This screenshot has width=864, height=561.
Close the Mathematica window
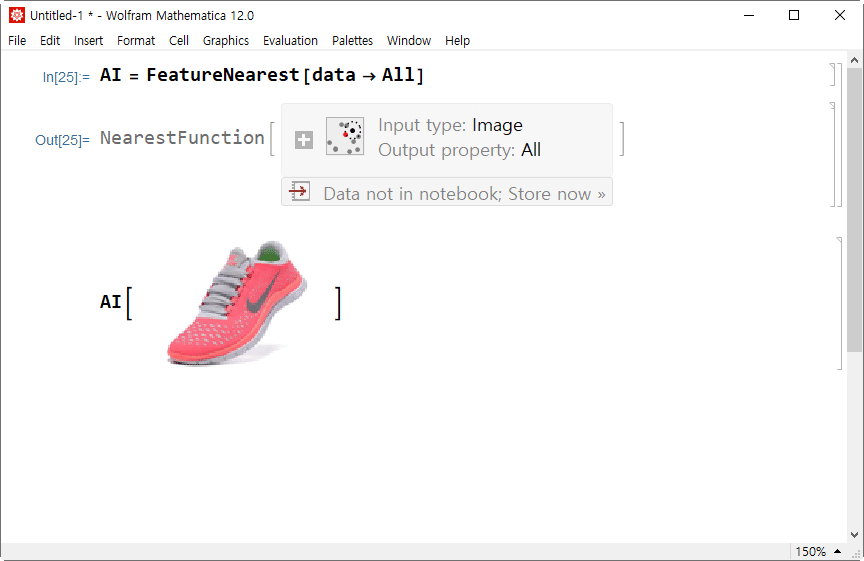(x=840, y=15)
